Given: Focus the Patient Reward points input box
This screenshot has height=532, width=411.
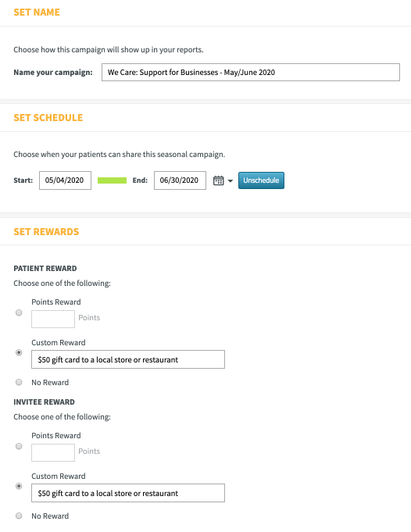Looking at the screenshot, I should [53, 319].
